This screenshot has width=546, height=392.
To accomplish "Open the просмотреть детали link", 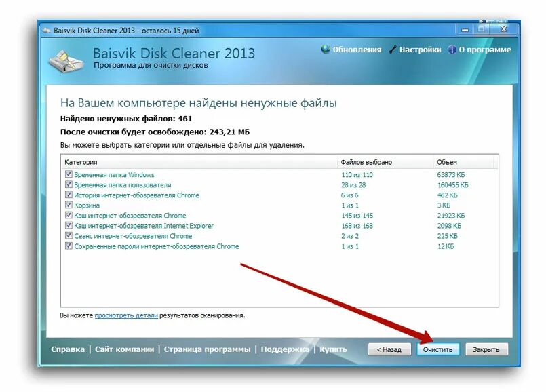I will (x=126, y=315).
